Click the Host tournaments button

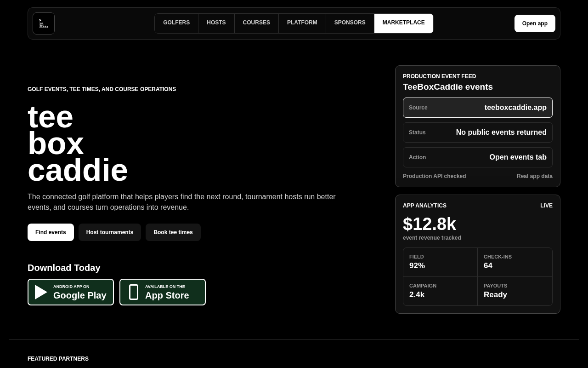click(x=110, y=232)
